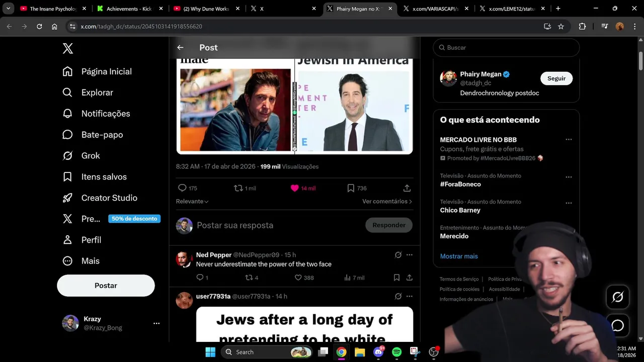644x362 pixels.
Task: Open Página Inicial home
Action: [x=97, y=71]
